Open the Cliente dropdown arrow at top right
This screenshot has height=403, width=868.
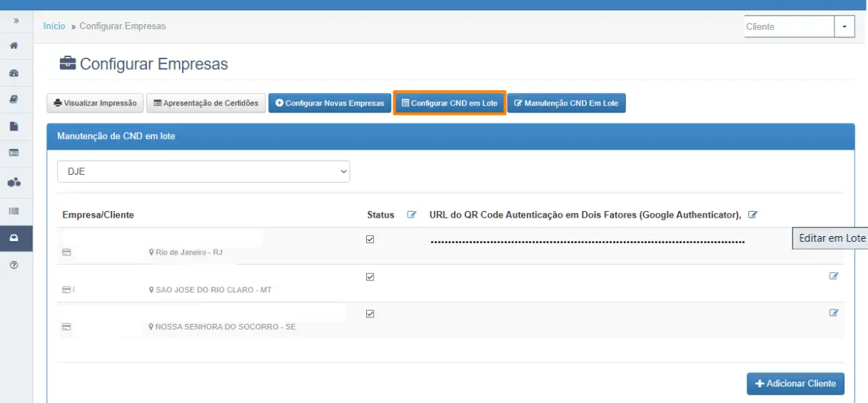pyautogui.click(x=844, y=26)
